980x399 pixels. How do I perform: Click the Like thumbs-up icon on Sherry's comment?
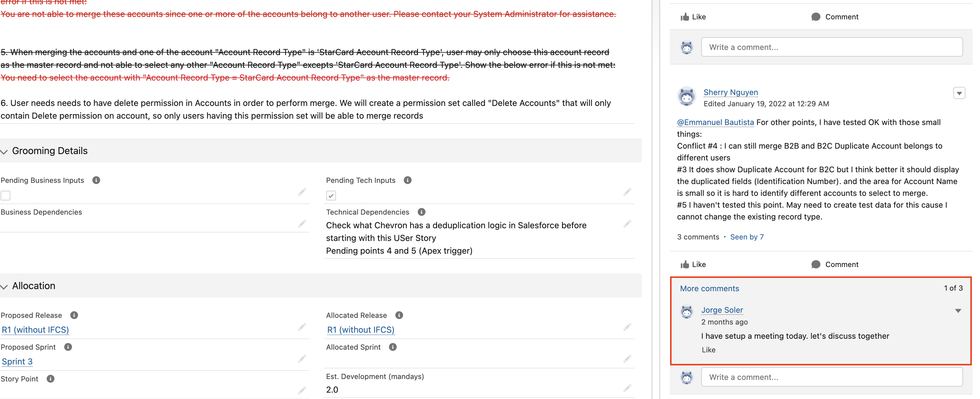pos(685,264)
